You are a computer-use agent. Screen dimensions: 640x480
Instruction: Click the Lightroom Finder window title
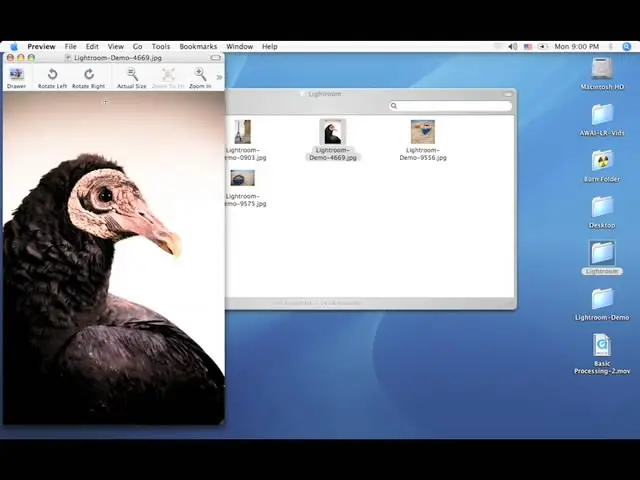(324, 94)
